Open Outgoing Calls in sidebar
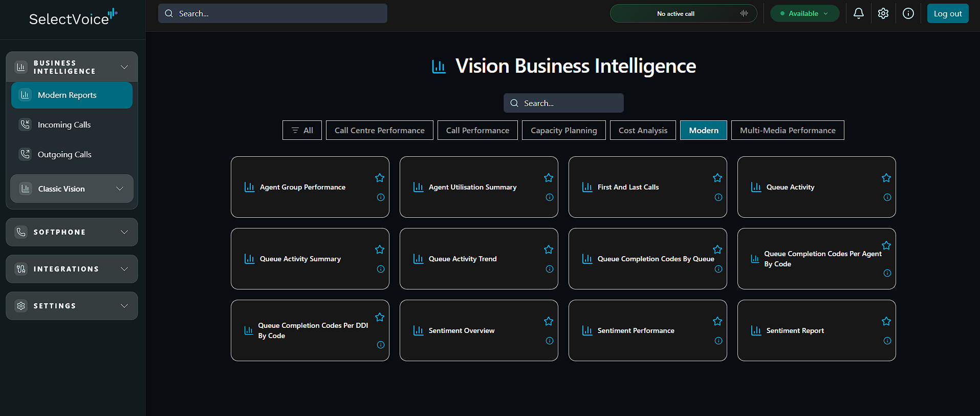Viewport: 980px width, 416px height. point(72,154)
